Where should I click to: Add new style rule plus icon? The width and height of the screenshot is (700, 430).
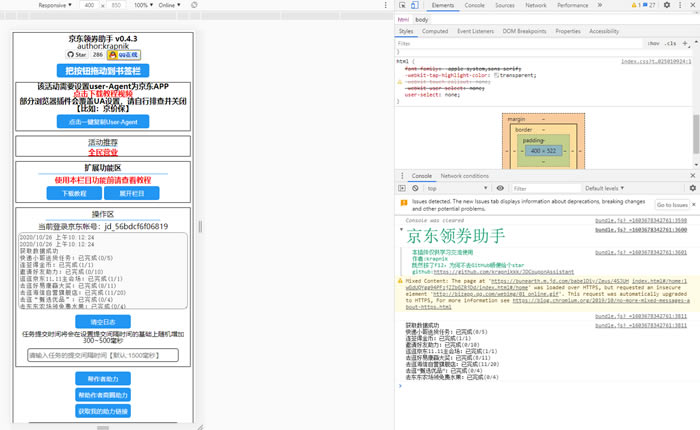pos(685,43)
